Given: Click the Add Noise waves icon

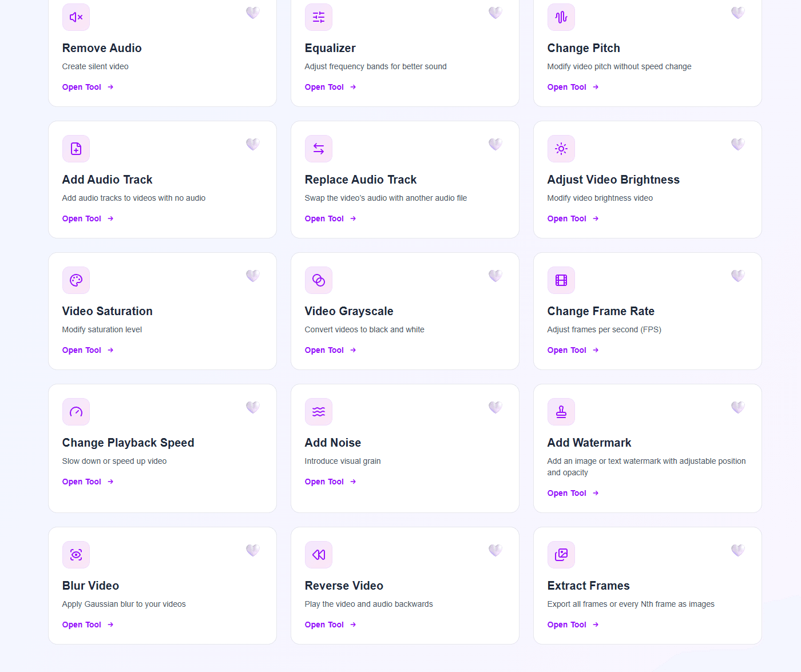Looking at the screenshot, I should tap(319, 412).
